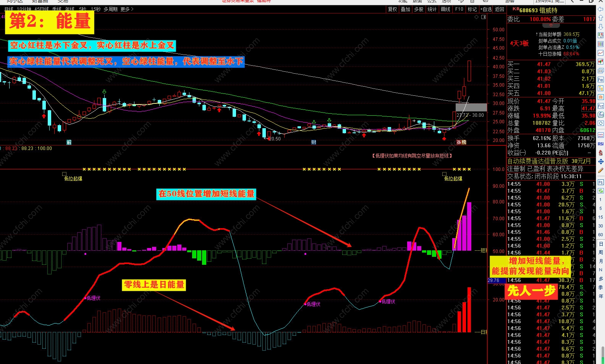This screenshot has height=364, width=605.
Task: Click the diamond icon above price axis
Action: coord(476,17)
